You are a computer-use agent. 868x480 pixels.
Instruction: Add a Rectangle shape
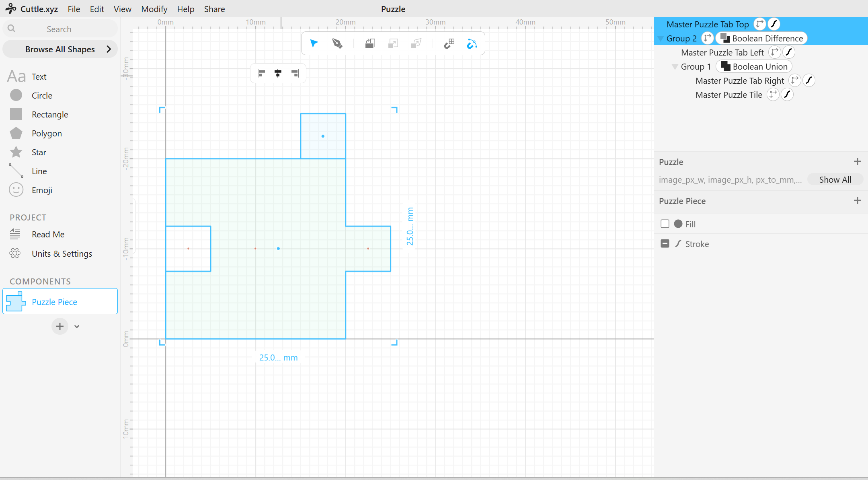pyautogui.click(x=39, y=114)
